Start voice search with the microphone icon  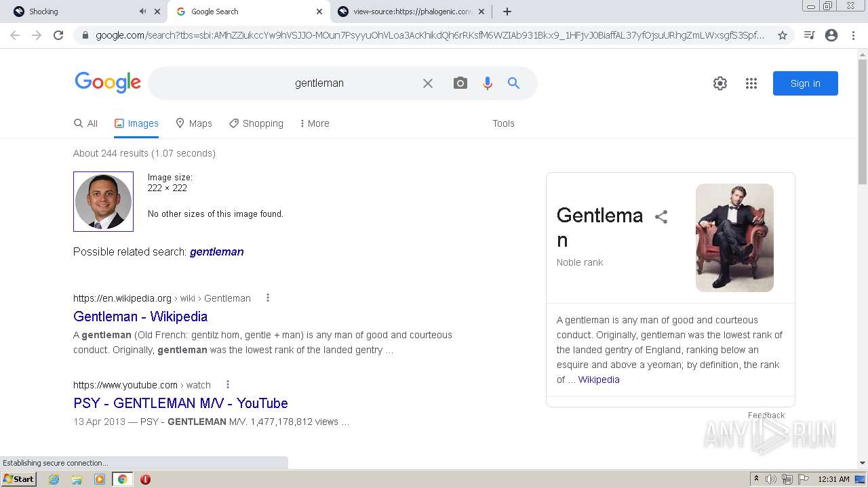click(x=488, y=83)
